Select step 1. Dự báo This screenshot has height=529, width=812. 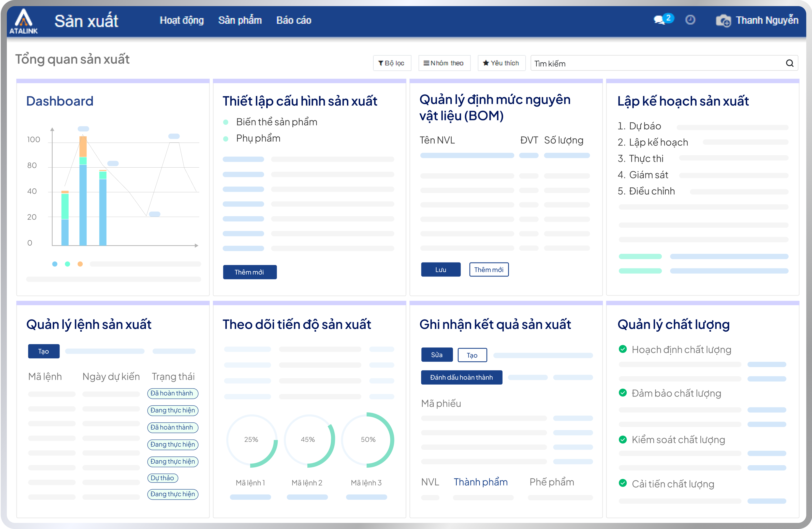pyautogui.click(x=639, y=126)
